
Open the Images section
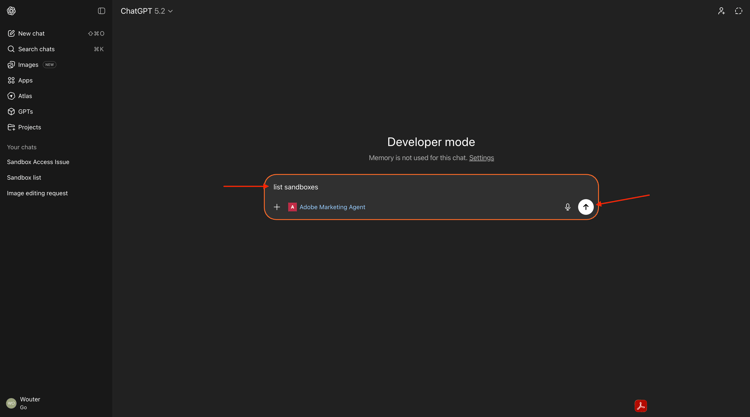(x=55, y=65)
